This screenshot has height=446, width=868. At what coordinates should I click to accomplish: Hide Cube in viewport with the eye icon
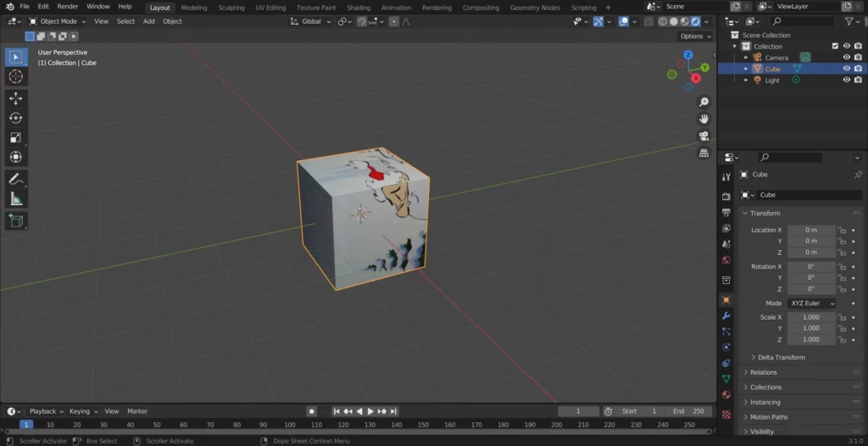click(847, 69)
